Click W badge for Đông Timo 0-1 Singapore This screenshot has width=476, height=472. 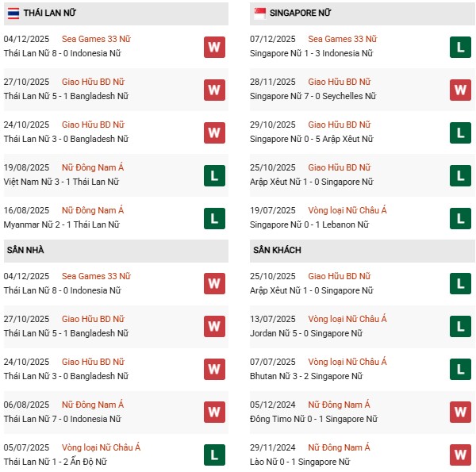click(460, 412)
